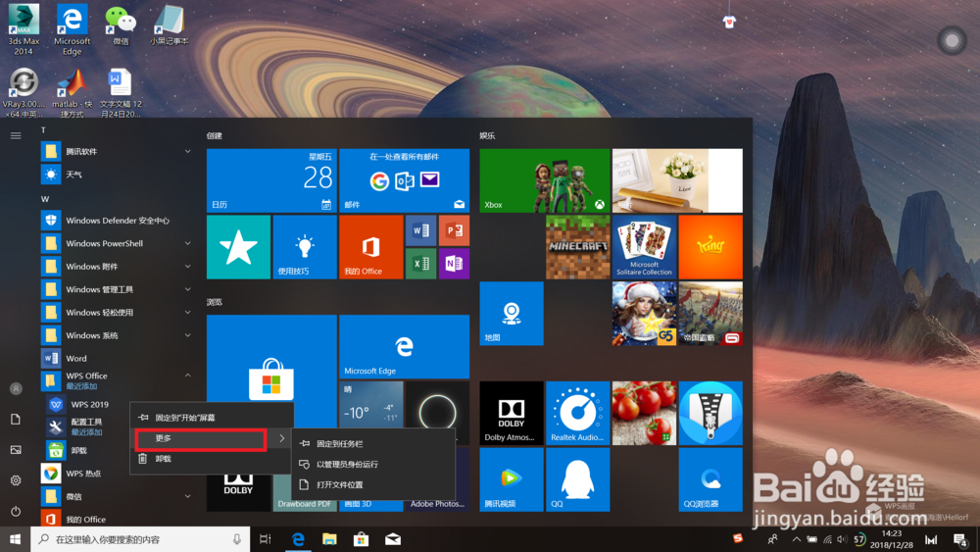Select 以管理员身份运行 in the submenu
Viewport: 980px width, 552px height.
(x=373, y=465)
